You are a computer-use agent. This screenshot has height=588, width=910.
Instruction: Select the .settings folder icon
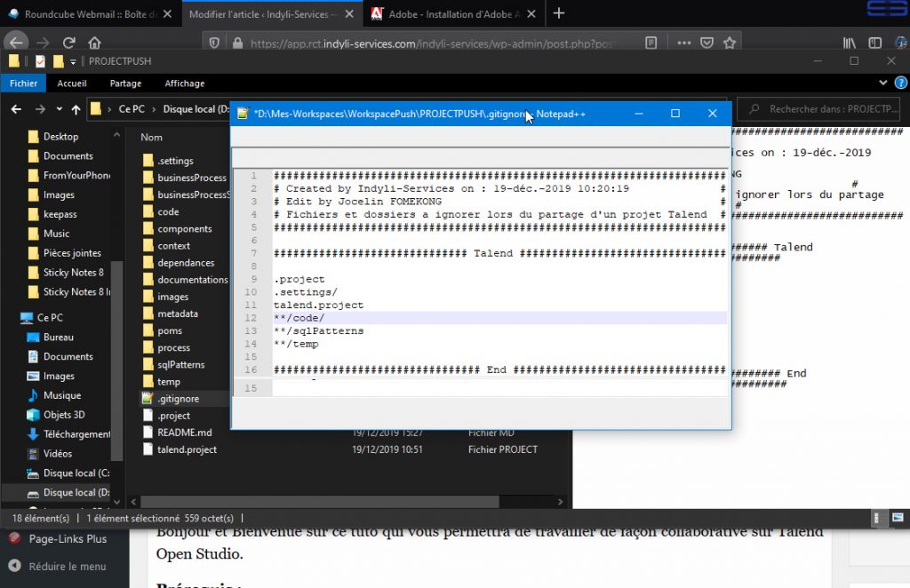tap(148, 161)
